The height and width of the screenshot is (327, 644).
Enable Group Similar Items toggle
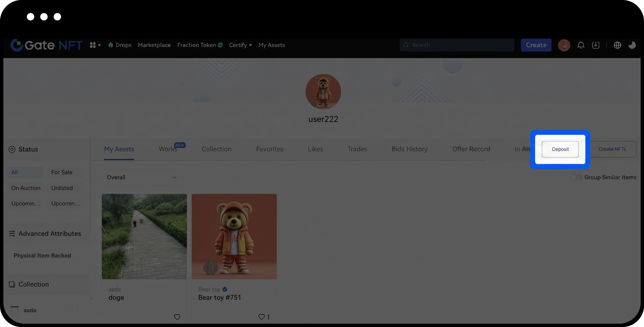576,177
